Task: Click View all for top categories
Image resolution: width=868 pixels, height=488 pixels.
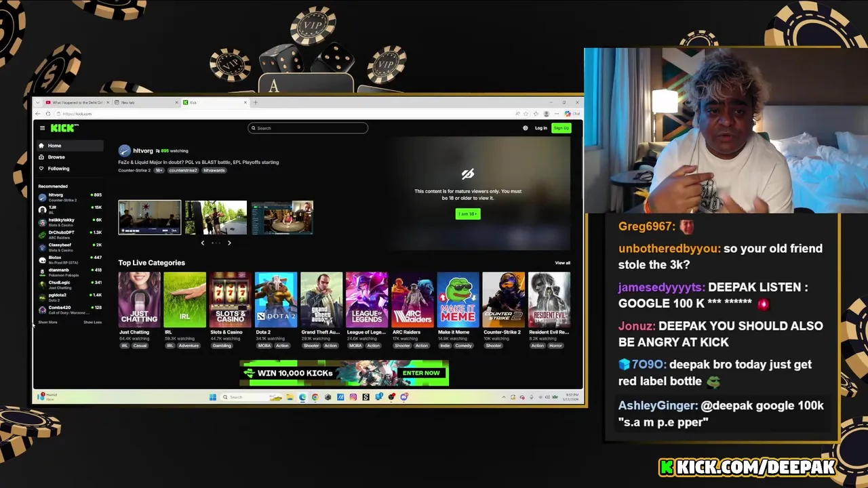Action: [x=563, y=263]
